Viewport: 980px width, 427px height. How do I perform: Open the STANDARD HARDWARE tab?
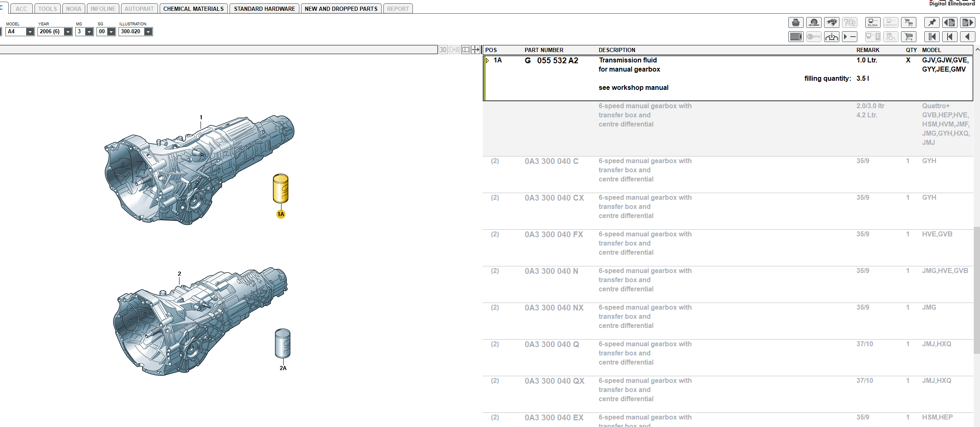point(264,9)
